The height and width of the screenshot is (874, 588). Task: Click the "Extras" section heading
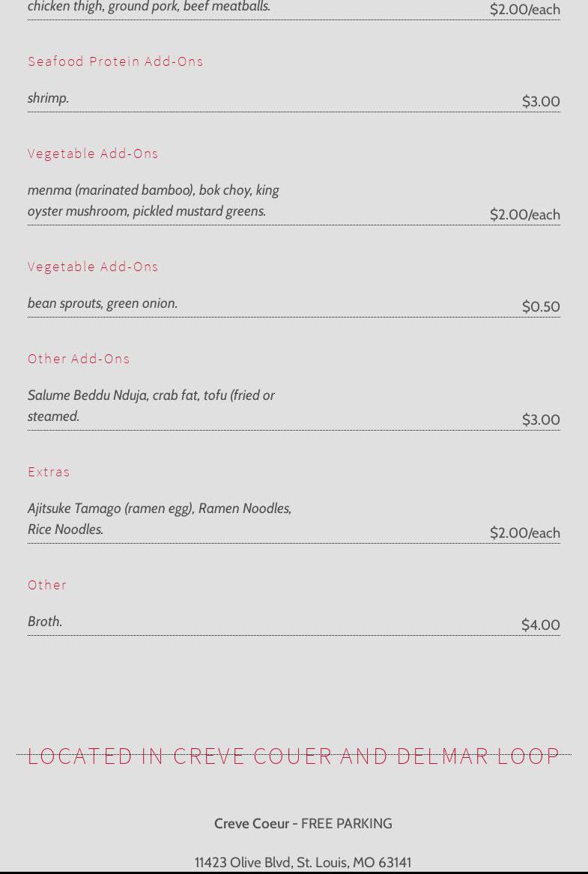49,472
